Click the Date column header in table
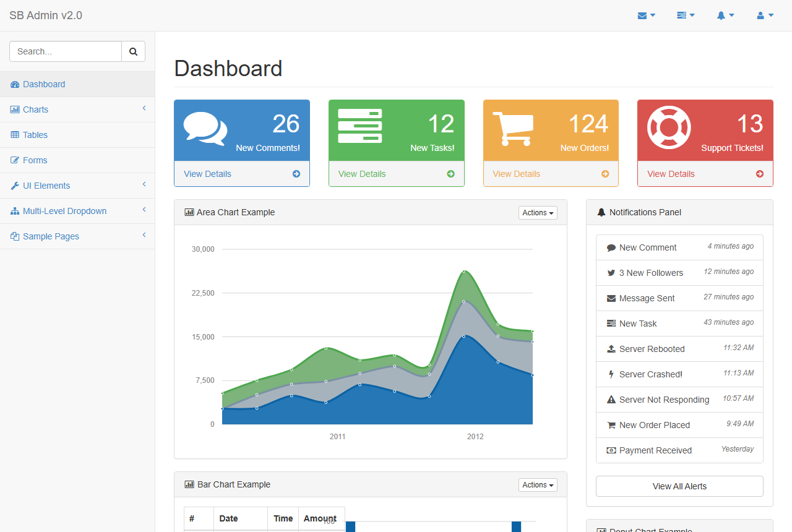This screenshot has height=532, width=792. pos(241,518)
